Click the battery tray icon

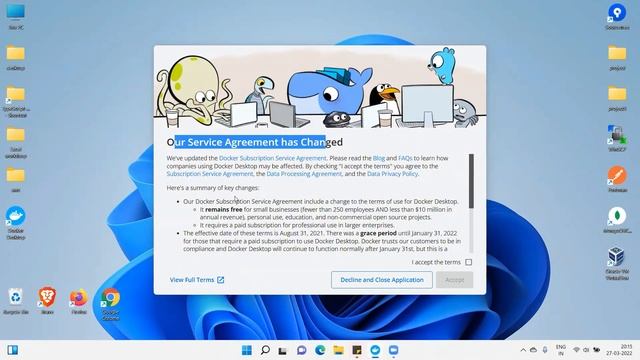pyautogui.click(x=596, y=350)
